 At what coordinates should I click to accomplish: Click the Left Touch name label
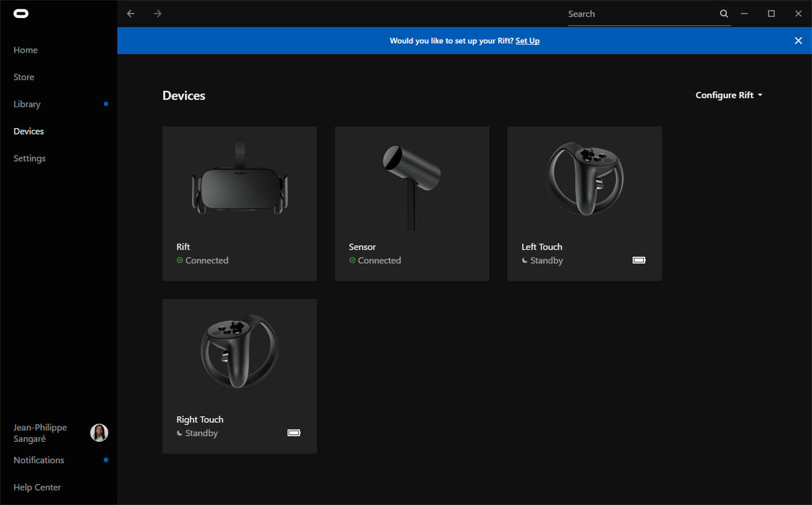pyautogui.click(x=542, y=247)
